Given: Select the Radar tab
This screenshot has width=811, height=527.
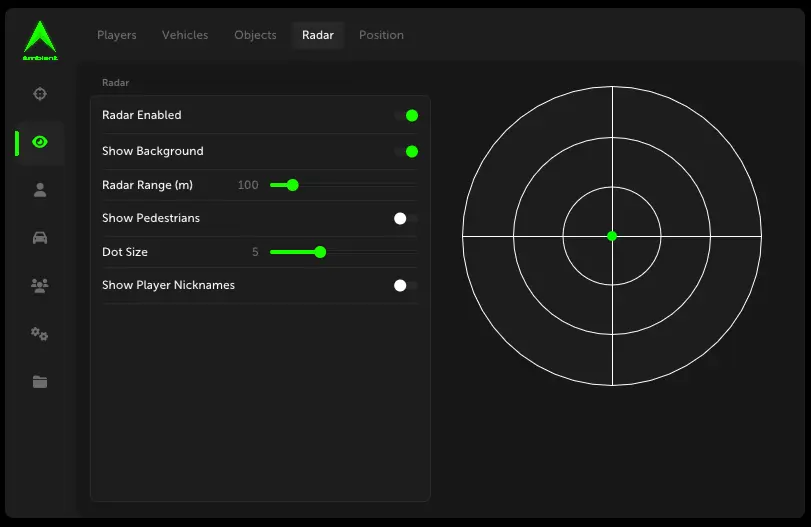Looking at the screenshot, I should tap(318, 35).
